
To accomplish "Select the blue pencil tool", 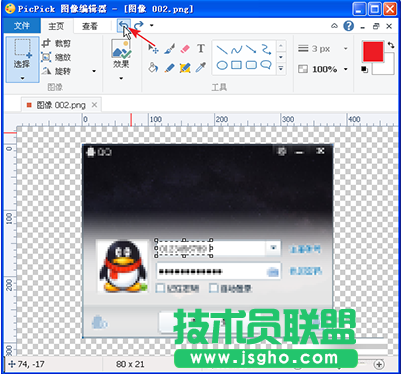I will (169, 68).
